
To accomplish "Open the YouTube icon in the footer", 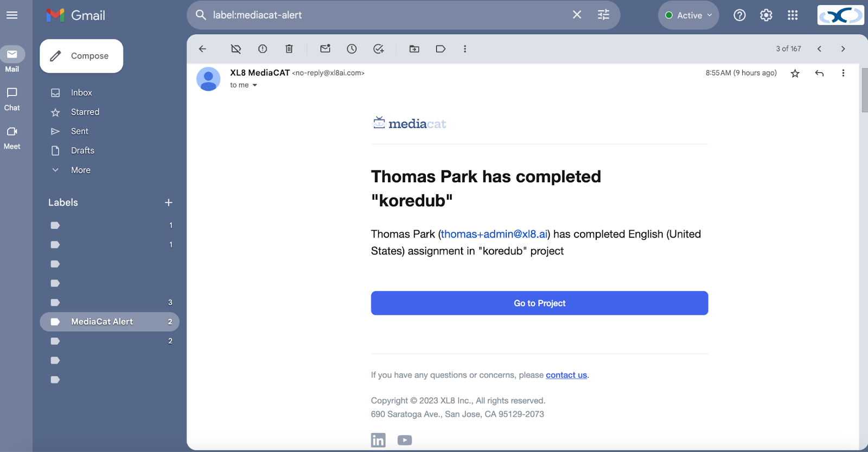I will (x=405, y=440).
